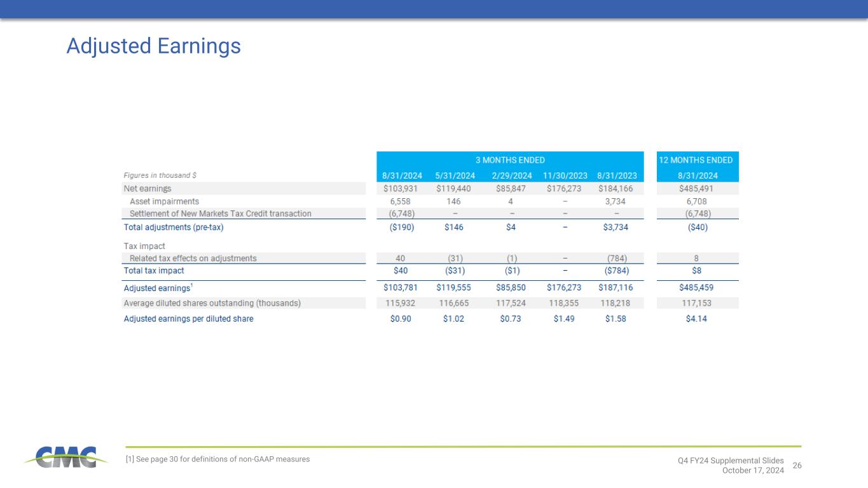Click Adjusted earnings per diluted share label

[x=188, y=319]
